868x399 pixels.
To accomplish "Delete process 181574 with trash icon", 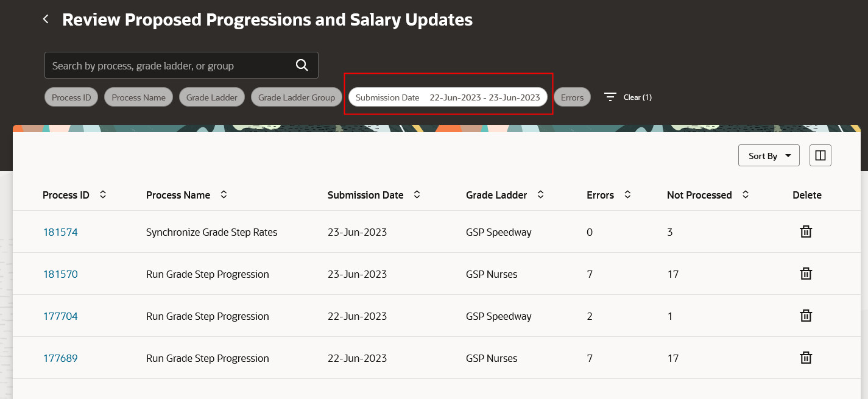I will click(x=806, y=231).
